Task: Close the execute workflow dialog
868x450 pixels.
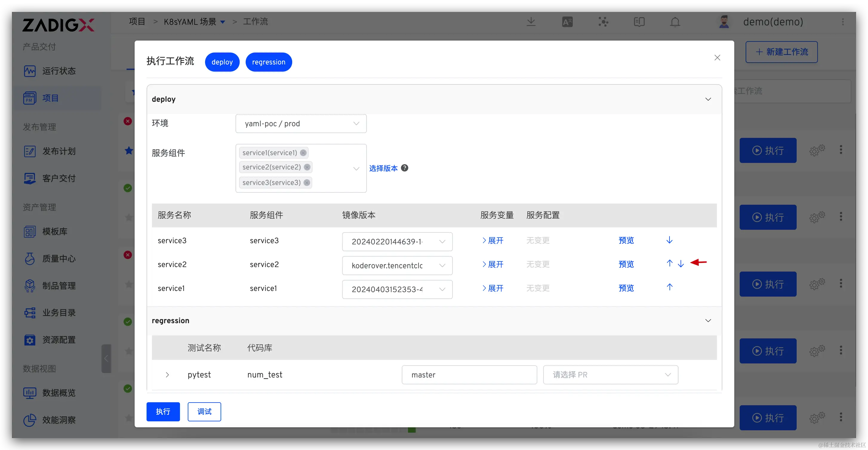Action: 717,58
